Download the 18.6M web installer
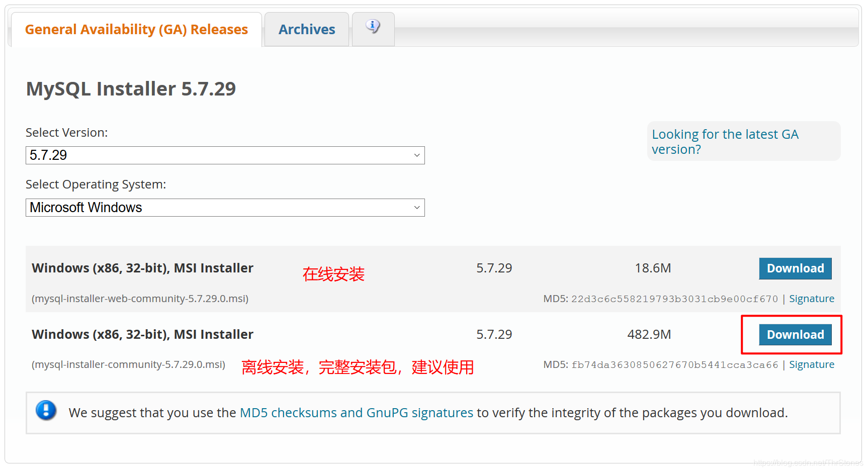 coord(795,268)
